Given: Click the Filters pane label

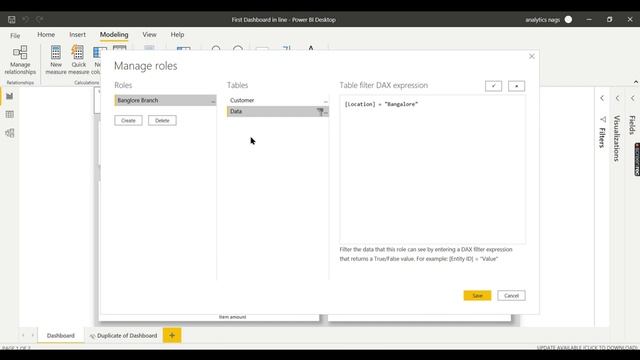Looking at the screenshot, I should point(602,138).
